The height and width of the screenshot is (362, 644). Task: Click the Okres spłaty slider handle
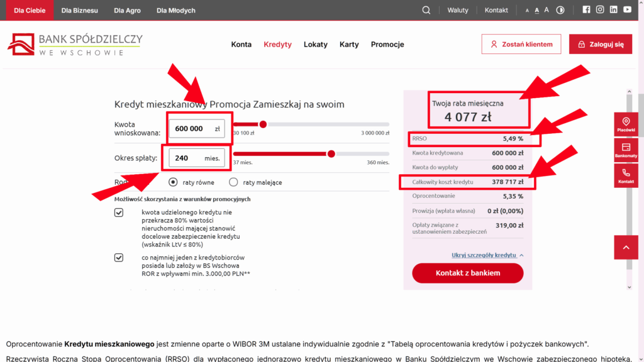(x=331, y=154)
